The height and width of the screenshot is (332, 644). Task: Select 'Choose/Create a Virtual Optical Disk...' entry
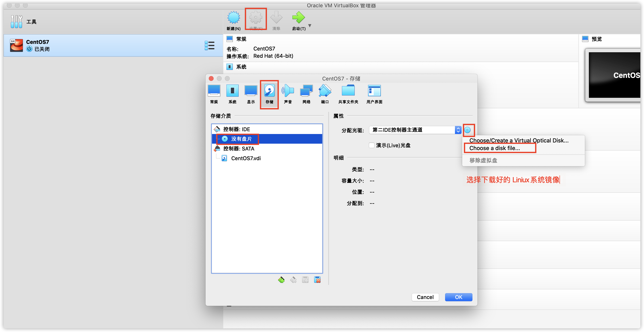click(x=518, y=140)
